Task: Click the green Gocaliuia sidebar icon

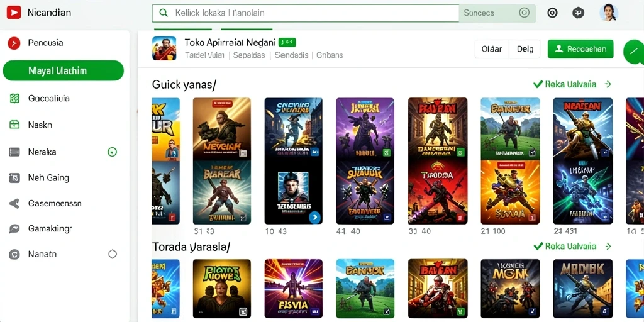Action: (x=14, y=99)
